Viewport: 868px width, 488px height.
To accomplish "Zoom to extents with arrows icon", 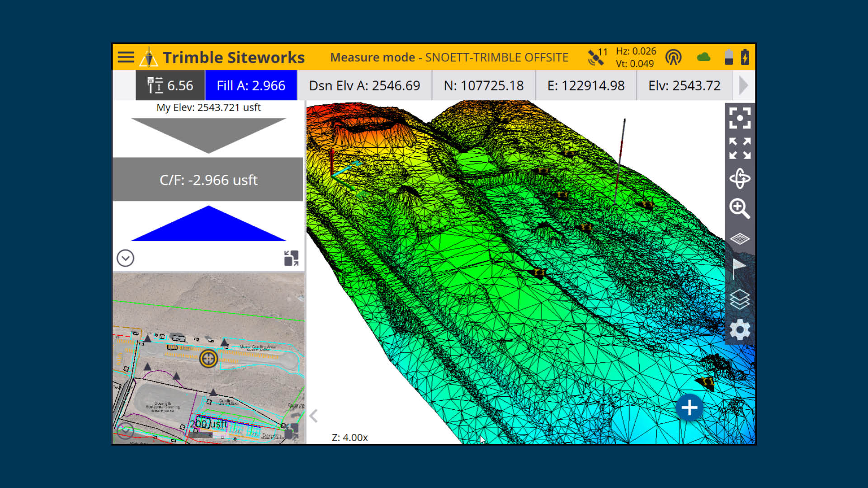I will coord(740,148).
